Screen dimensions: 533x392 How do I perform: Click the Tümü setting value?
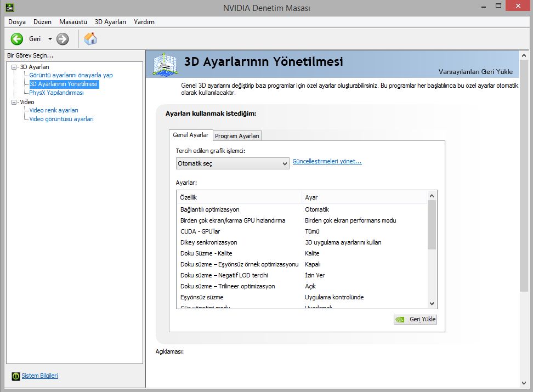point(312,231)
